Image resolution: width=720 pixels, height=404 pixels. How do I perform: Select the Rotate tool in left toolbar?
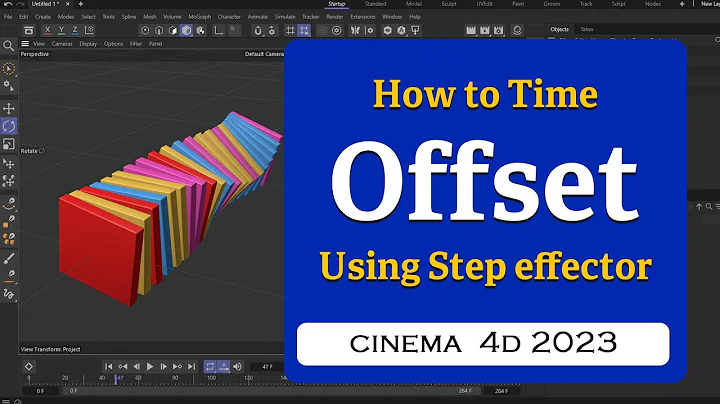9,126
